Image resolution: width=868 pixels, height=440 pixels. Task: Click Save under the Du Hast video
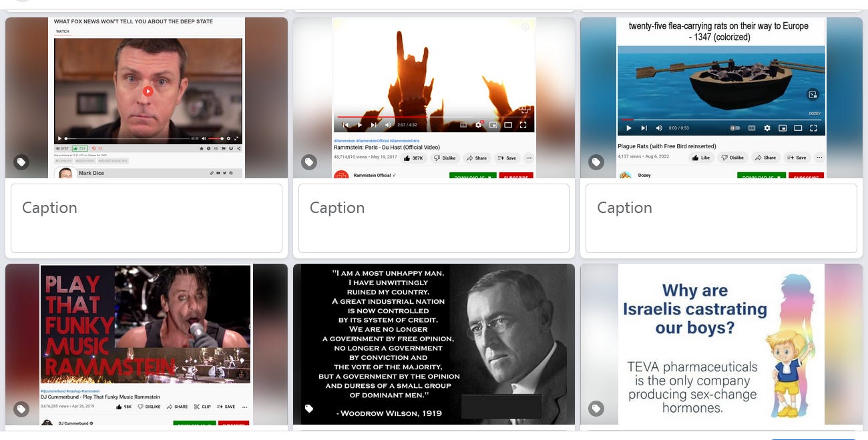(x=507, y=158)
